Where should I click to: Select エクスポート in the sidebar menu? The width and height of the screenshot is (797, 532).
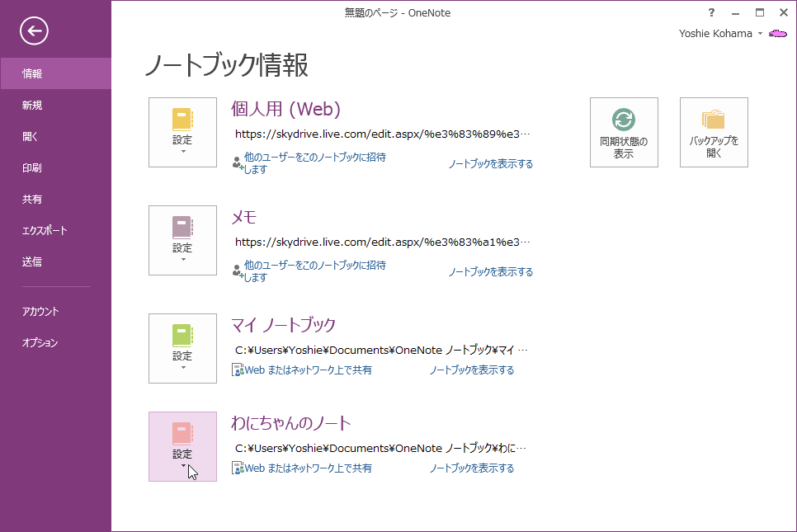[x=45, y=231]
